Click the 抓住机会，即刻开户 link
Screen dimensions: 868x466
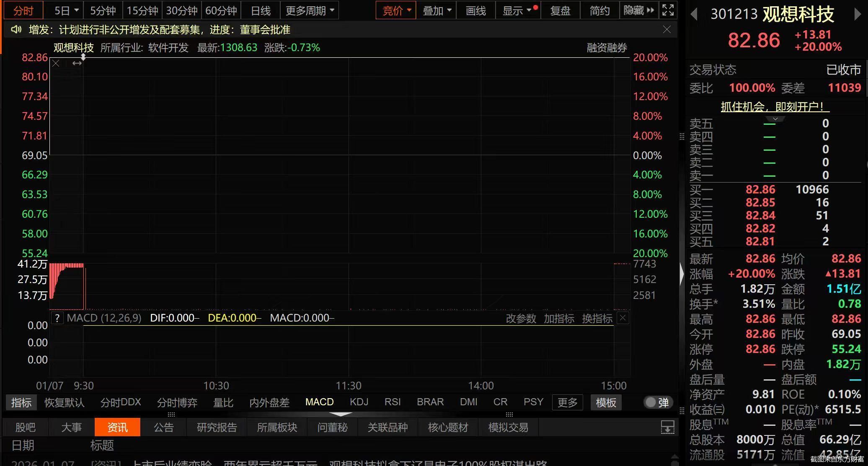click(775, 107)
